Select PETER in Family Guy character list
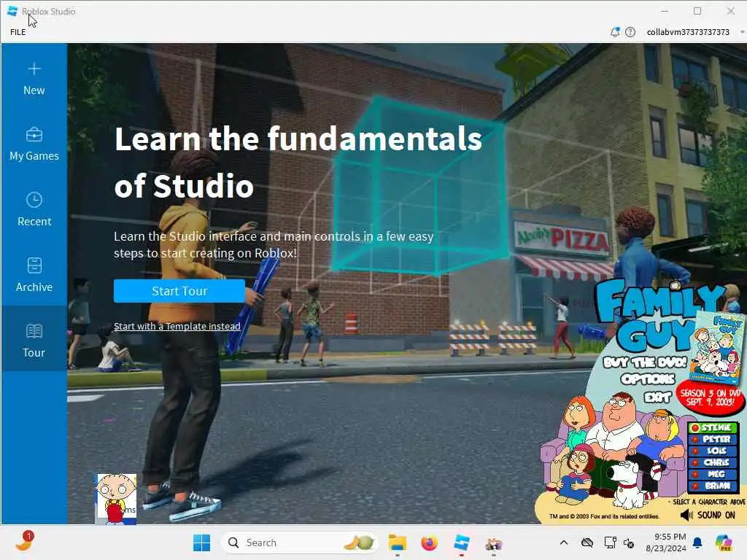 (x=713, y=439)
